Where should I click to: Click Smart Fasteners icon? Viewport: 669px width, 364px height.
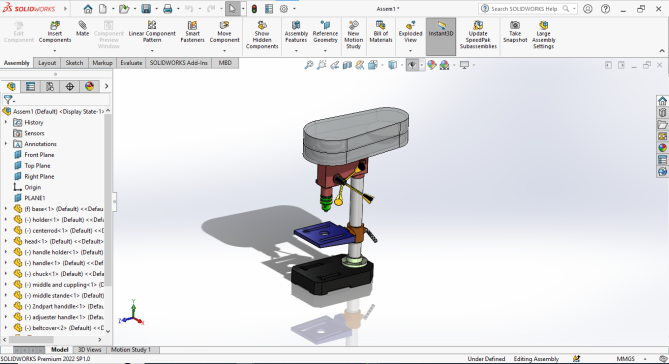(x=192, y=32)
